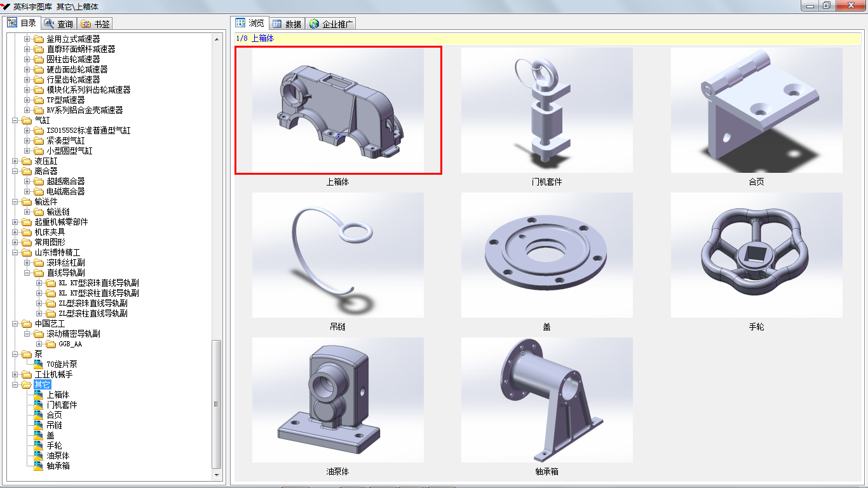The height and width of the screenshot is (488, 868).
Task: Expand the 液压缸 tree node
Action: pos(15,161)
